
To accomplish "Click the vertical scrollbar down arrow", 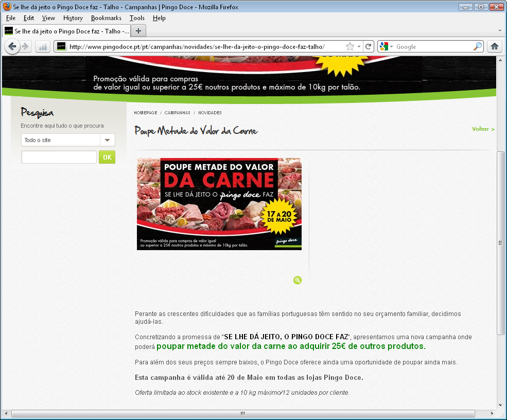I will (500, 405).
